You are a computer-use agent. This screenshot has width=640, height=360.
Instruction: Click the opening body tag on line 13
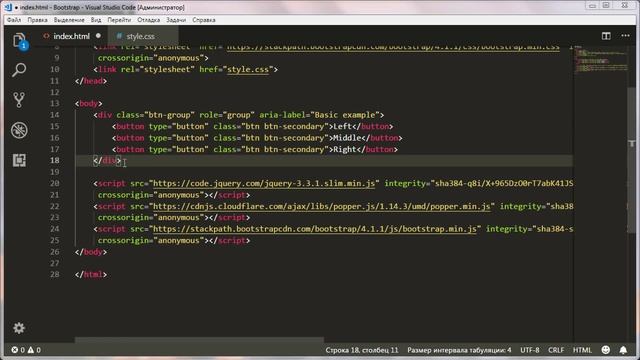pos(89,104)
